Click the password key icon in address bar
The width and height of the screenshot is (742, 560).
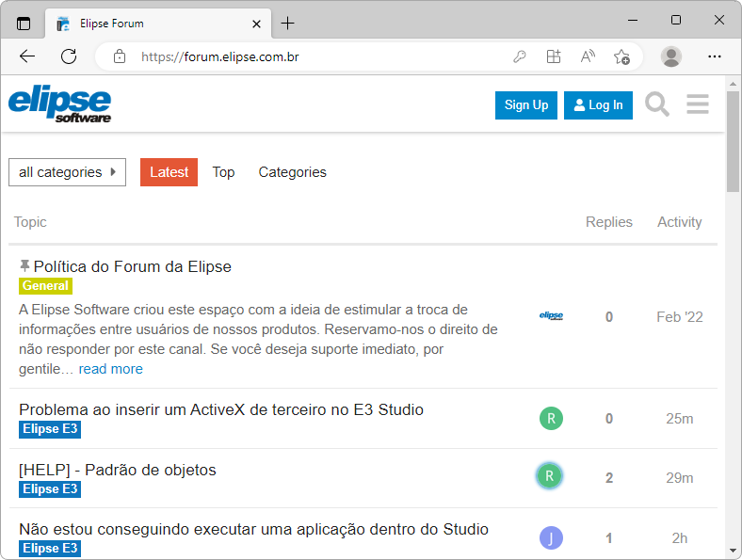[519, 56]
